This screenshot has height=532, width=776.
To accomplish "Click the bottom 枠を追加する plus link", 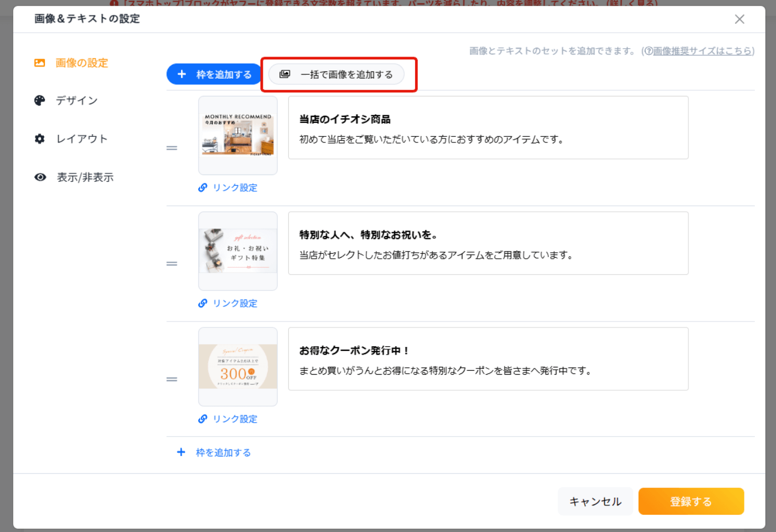I will tap(214, 453).
